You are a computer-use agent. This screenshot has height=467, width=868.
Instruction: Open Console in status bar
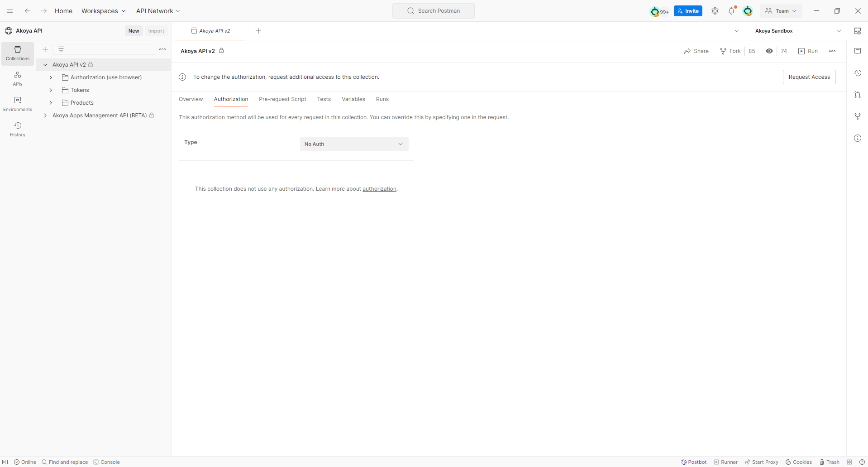(x=106, y=462)
